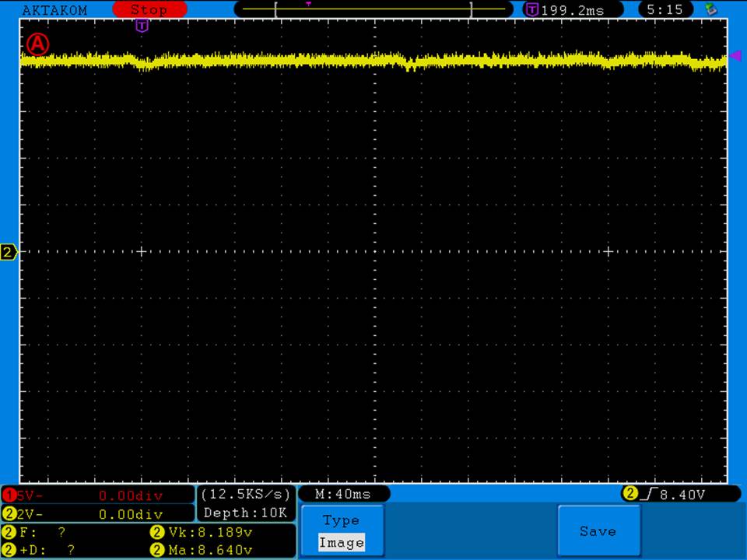The image size is (747, 560).
Task: Click the M:40ms timebase readout
Action: [343, 495]
